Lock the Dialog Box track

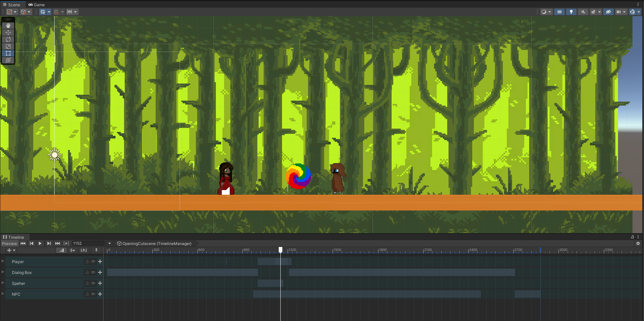[87, 272]
